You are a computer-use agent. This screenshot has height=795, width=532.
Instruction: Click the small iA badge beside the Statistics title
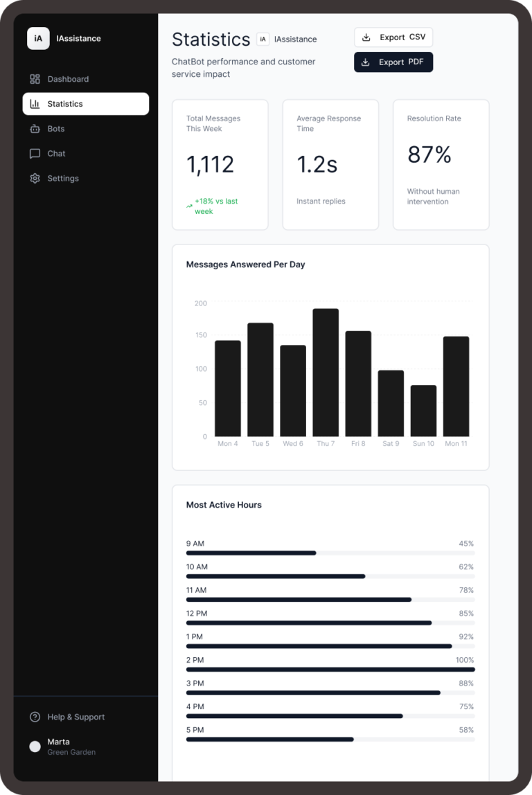click(x=263, y=39)
